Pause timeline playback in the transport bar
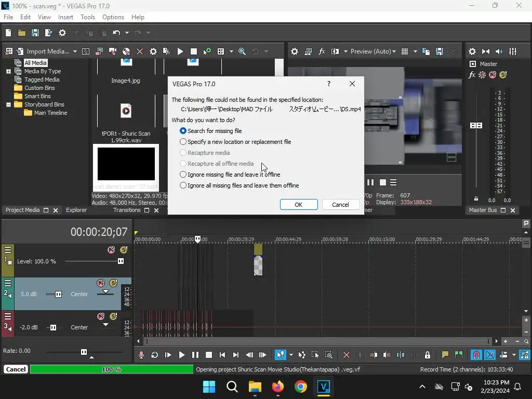532x399 pixels. point(195,355)
